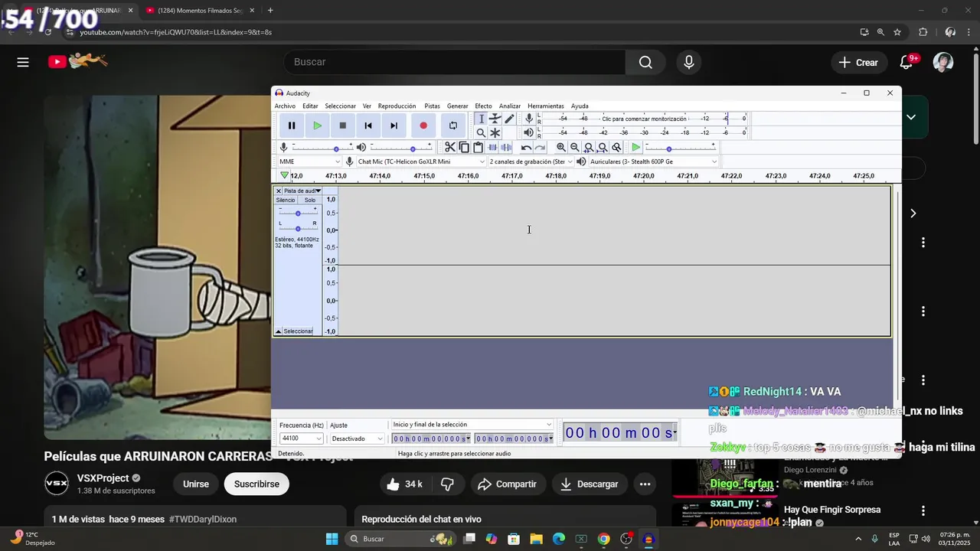Start playback with green Play button

pyautogui.click(x=317, y=126)
